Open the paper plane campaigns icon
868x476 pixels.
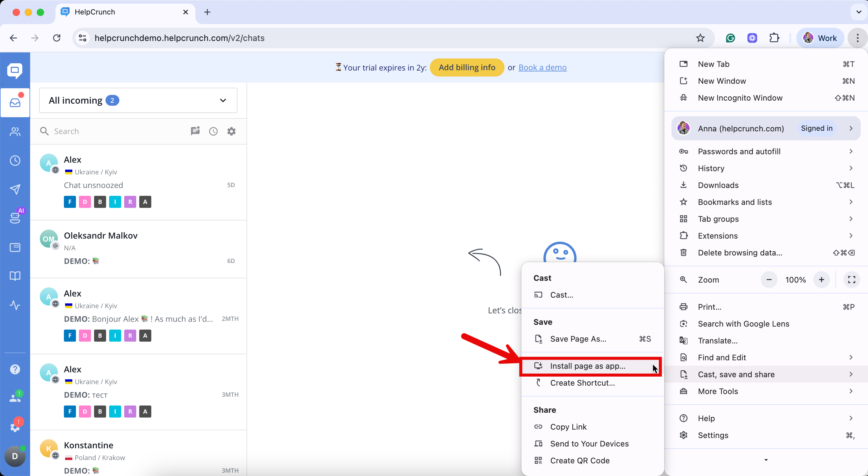click(x=15, y=189)
